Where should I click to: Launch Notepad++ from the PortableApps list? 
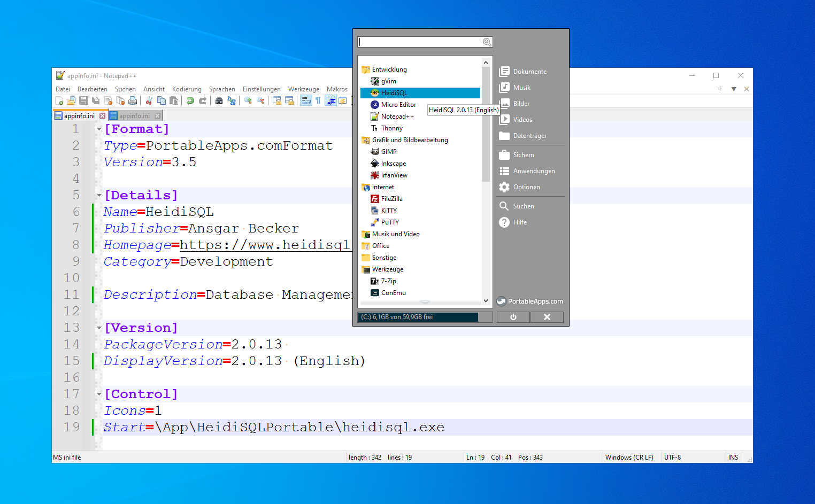[x=397, y=117]
